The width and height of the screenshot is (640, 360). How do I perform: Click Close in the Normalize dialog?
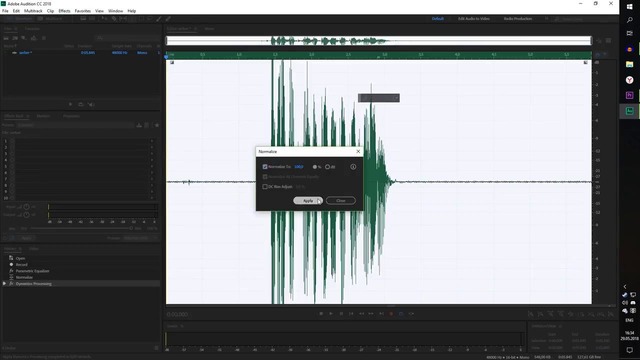coord(341,200)
